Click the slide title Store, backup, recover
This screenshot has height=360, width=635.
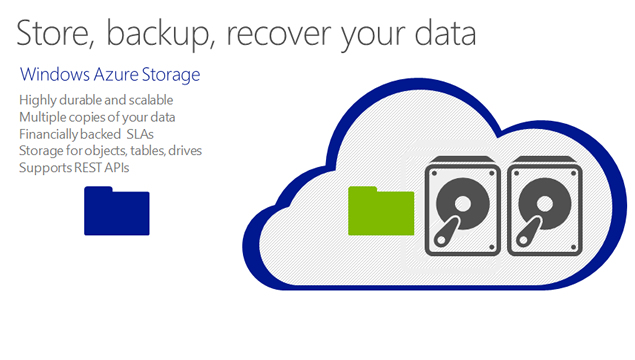[x=246, y=34]
